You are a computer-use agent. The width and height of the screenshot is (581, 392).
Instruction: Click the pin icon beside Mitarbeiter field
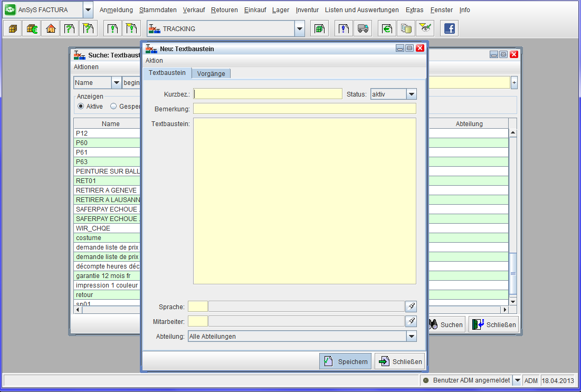411,321
